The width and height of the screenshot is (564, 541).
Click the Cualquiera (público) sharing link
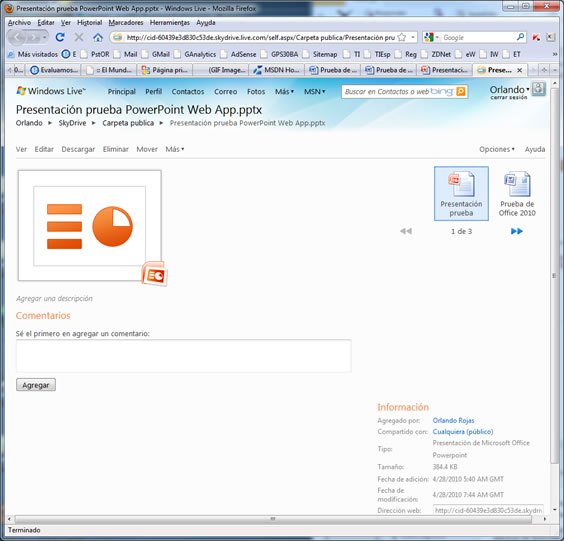click(463, 431)
